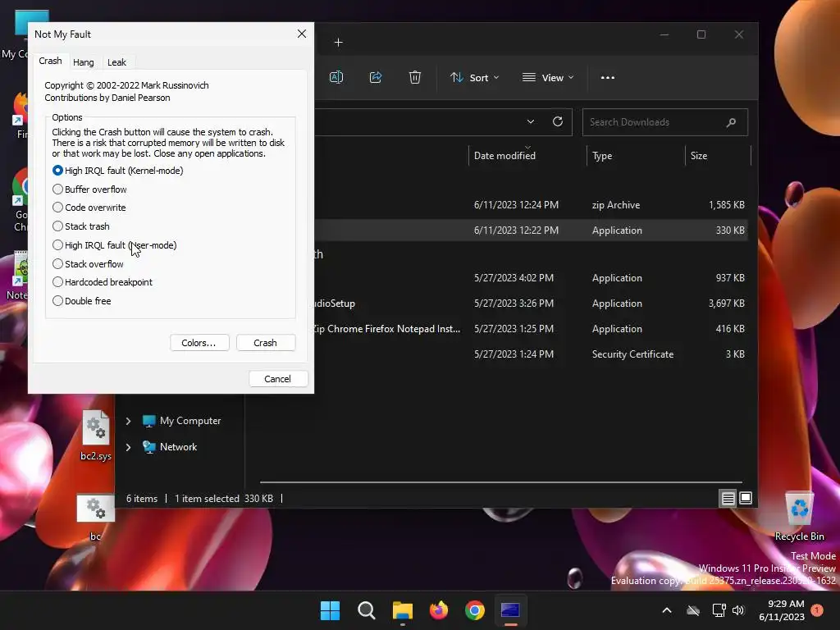The height and width of the screenshot is (630, 840).
Task: Select the zip Archive file row
Action: [531, 204]
